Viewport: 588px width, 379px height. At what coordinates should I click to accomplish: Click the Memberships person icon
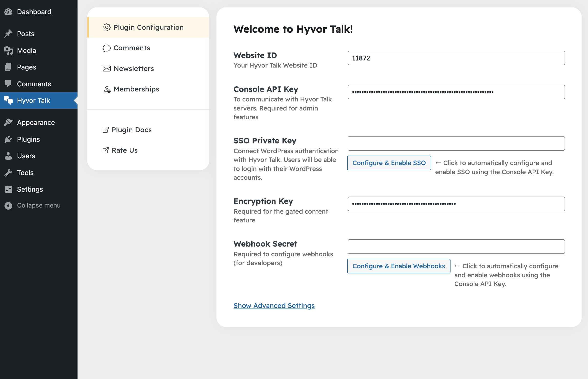(x=106, y=89)
